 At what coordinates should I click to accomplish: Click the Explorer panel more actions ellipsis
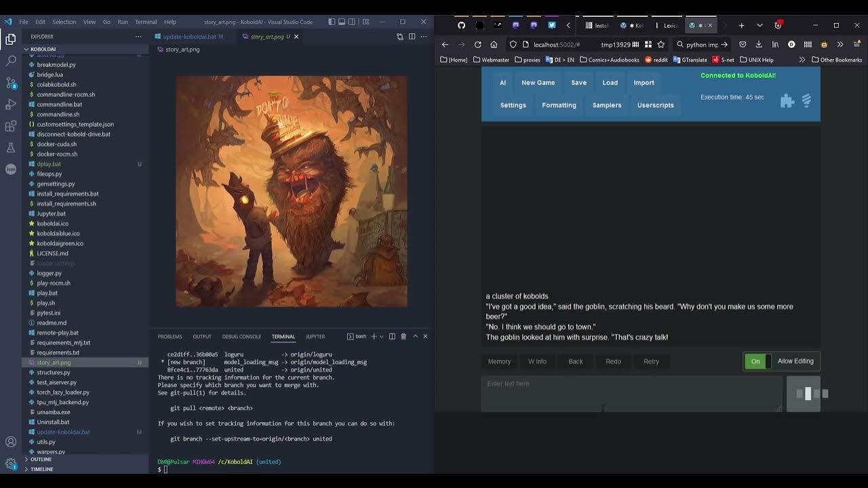138,37
